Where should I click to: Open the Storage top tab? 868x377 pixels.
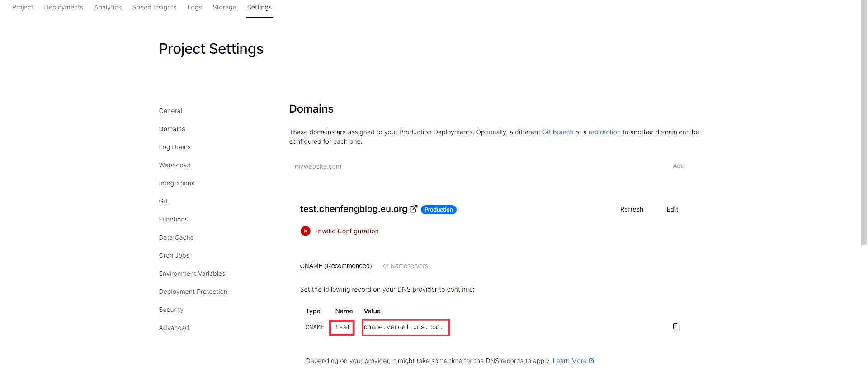coord(225,7)
